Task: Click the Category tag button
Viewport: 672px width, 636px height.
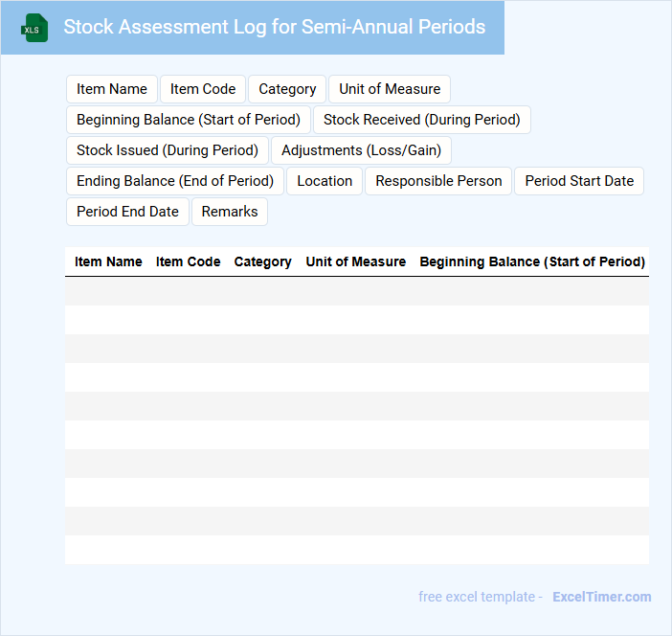Action: coord(287,89)
